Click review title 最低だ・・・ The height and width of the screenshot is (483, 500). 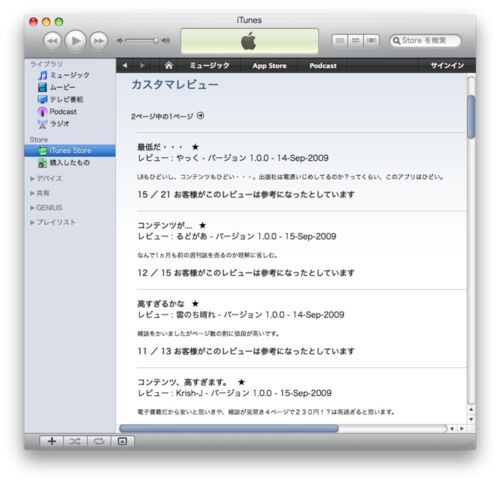point(160,147)
